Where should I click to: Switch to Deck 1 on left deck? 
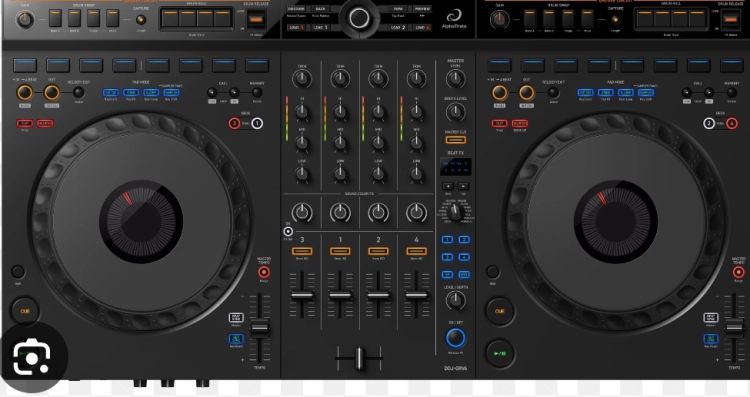(257, 123)
